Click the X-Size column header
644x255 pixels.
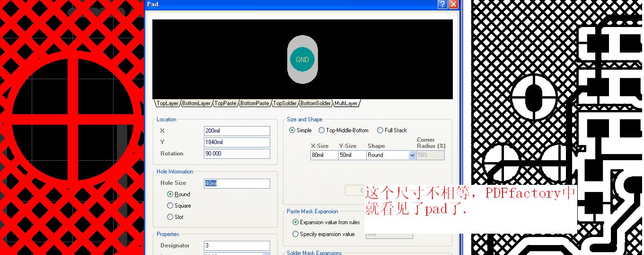tap(319, 146)
